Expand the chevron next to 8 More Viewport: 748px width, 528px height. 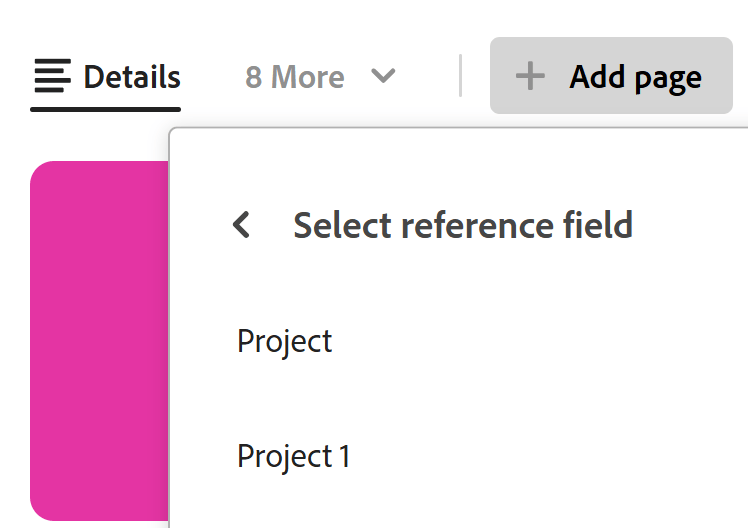383,76
